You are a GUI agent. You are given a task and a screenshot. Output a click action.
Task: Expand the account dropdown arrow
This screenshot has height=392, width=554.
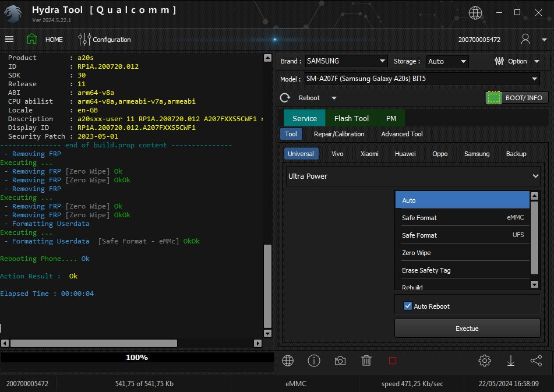click(544, 40)
